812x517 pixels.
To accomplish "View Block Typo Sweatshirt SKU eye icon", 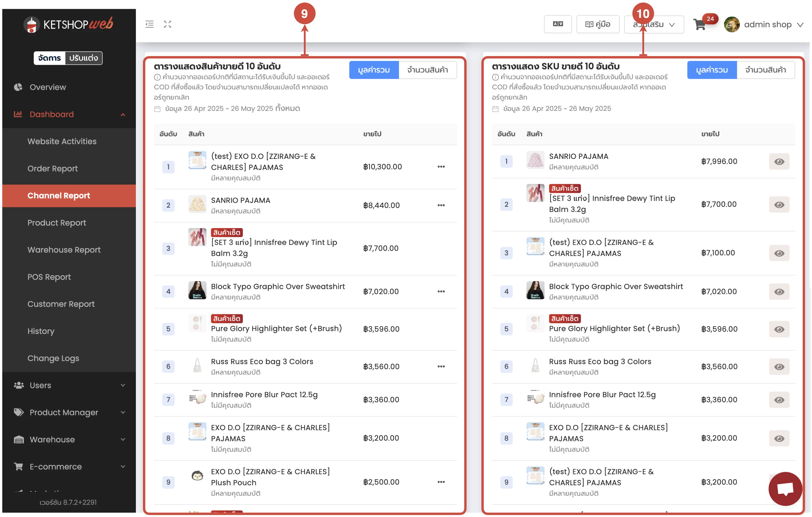I will [779, 292].
